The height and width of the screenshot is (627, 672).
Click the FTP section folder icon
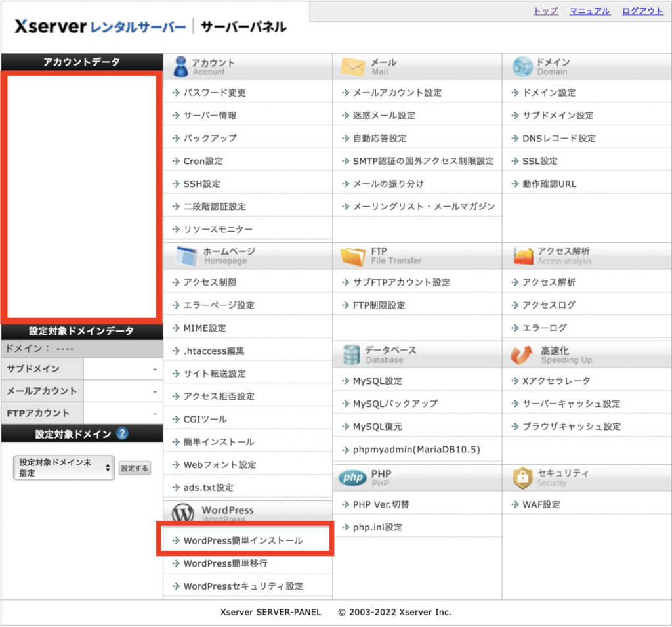(x=352, y=257)
